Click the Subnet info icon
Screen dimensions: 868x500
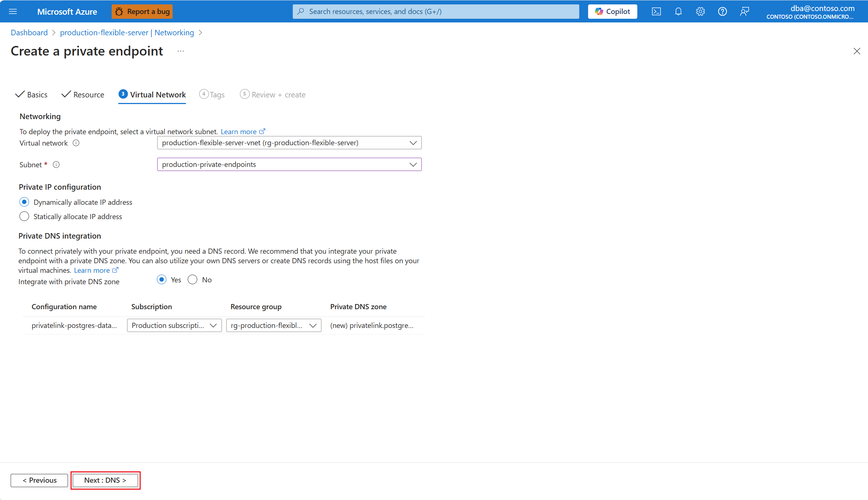56,165
